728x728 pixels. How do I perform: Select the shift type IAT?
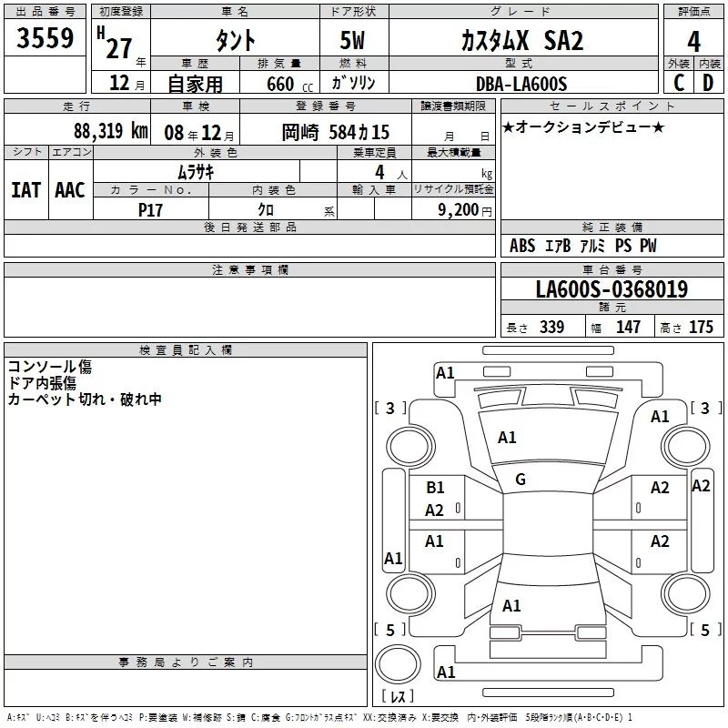(x=25, y=190)
